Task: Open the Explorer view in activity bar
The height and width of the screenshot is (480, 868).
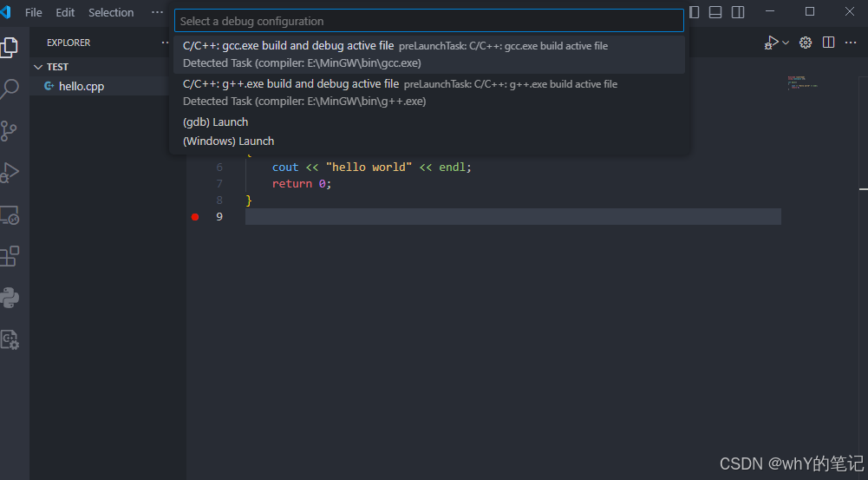Action: pos(10,47)
